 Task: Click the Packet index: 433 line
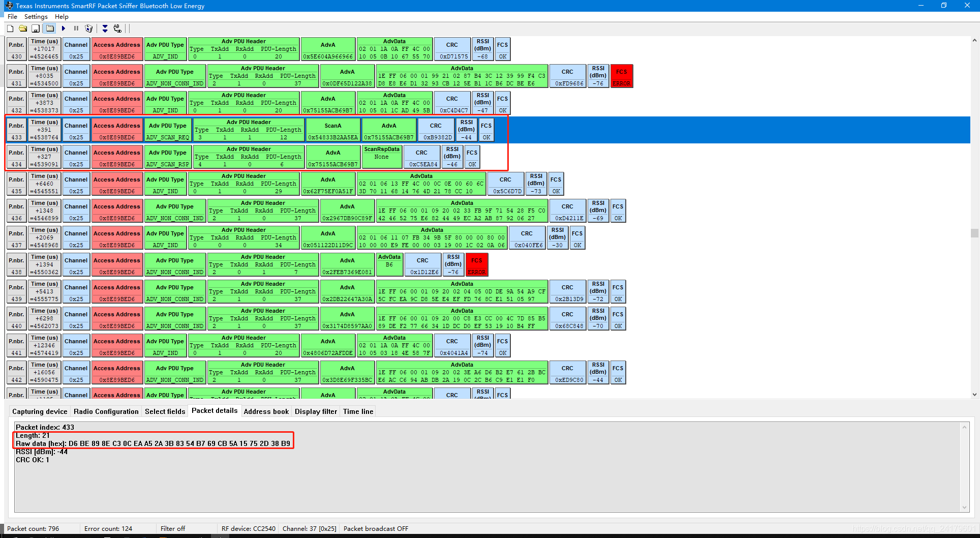45,427
